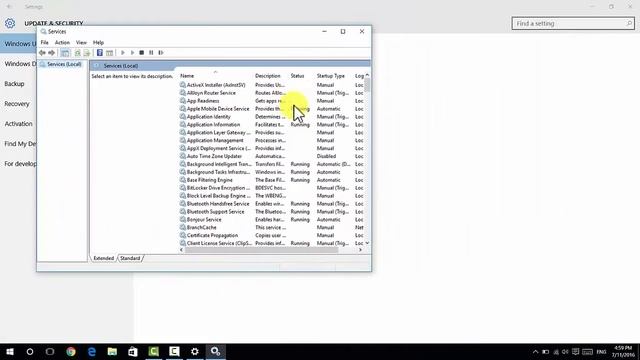This screenshot has width=640, height=360.
Task: Open Backup in Settings sidebar
Action: point(14,84)
